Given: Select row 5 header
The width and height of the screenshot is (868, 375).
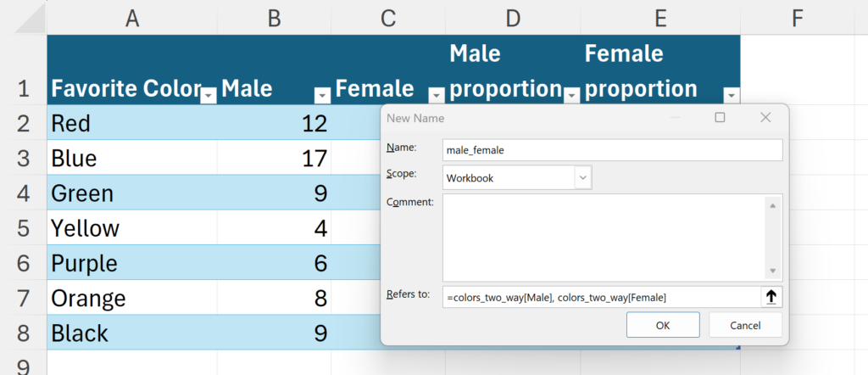Looking at the screenshot, I should coord(22,229).
